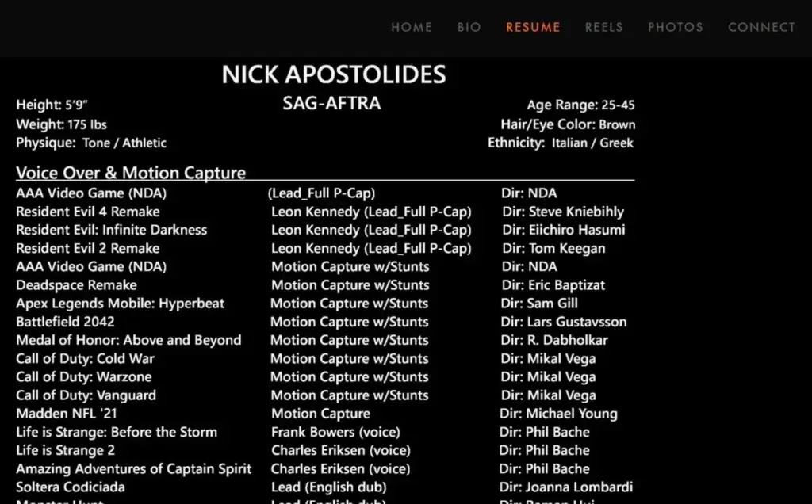The height and width of the screenshot is (504, 812).
Task: Open the CONNECT page link
Action: pyautogui.click(x=762, y=27)
